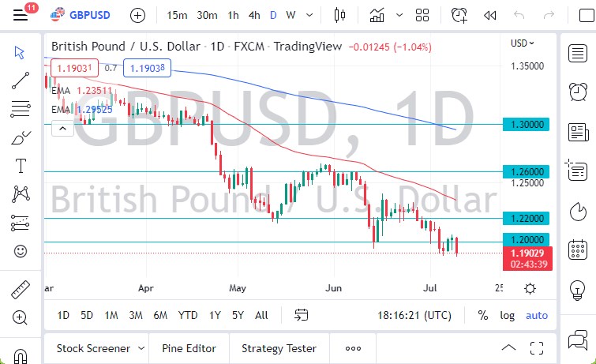Expand the Stock Screener dropdown arrow
Screen dimensions: 596x364
[x=141, y=348]
